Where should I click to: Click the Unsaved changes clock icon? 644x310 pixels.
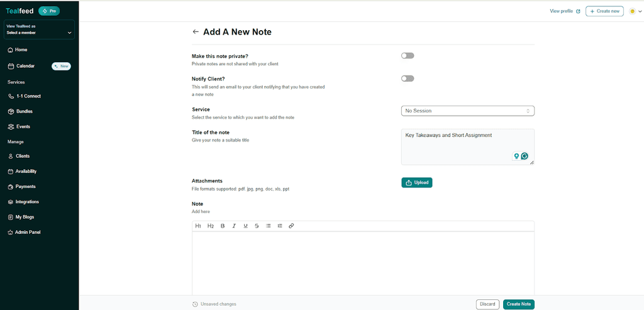(x=195, y=304)
